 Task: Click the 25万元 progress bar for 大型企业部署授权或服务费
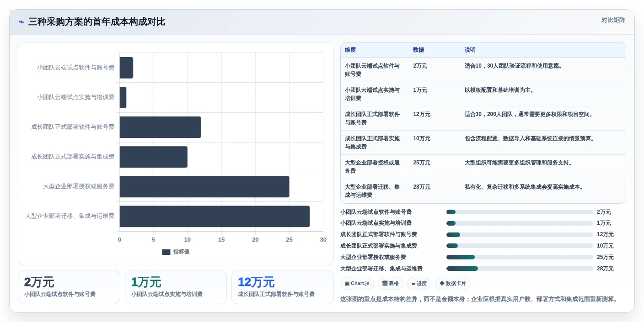[x=520, y=257]
